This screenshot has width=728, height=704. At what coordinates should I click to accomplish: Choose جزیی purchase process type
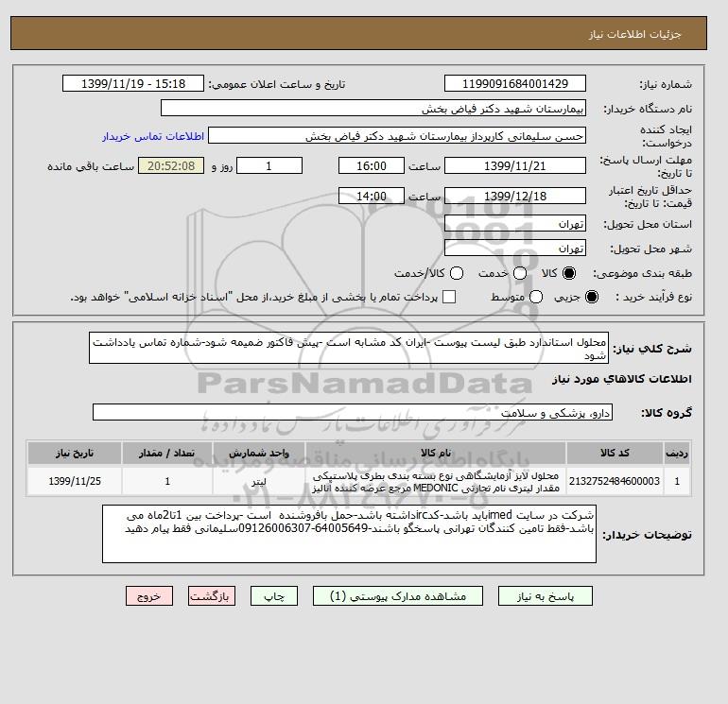[592, 297]
